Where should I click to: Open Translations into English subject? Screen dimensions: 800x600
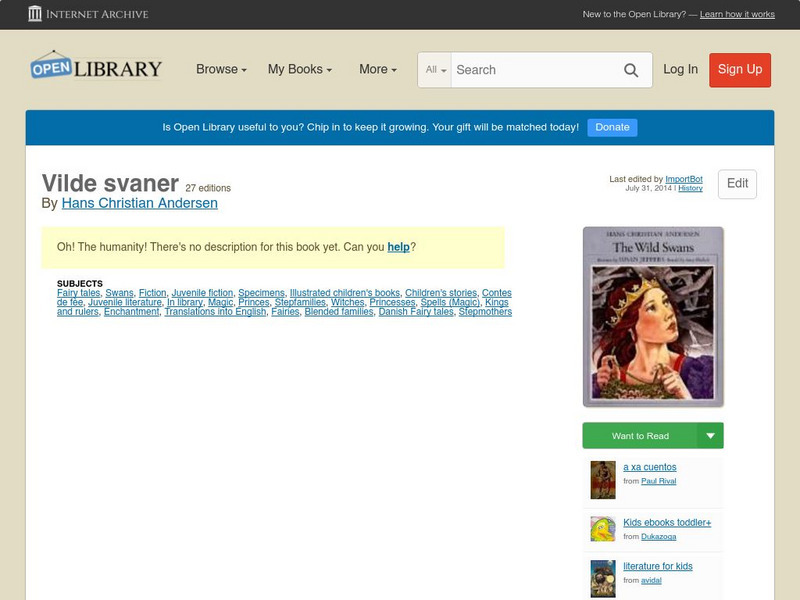(215, 312)
